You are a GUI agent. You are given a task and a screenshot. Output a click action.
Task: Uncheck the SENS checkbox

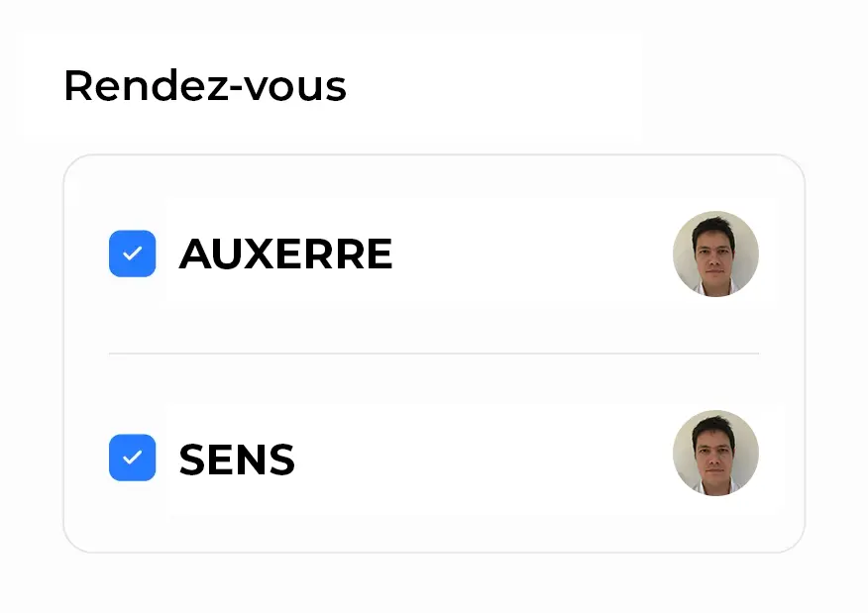(x=132, y=458)
